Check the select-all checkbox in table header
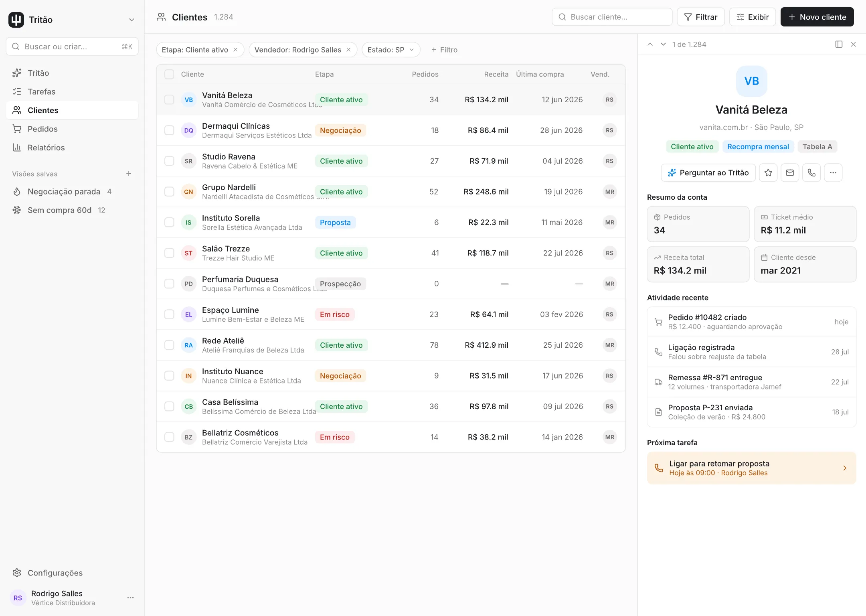The image size is (866, 616). pyautogui.click(x=169, y=74)
